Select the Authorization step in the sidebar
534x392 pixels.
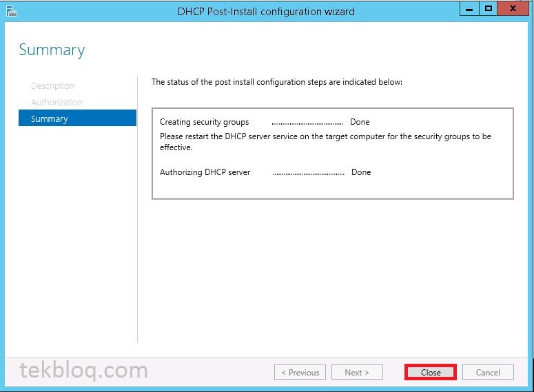[57, 102]
